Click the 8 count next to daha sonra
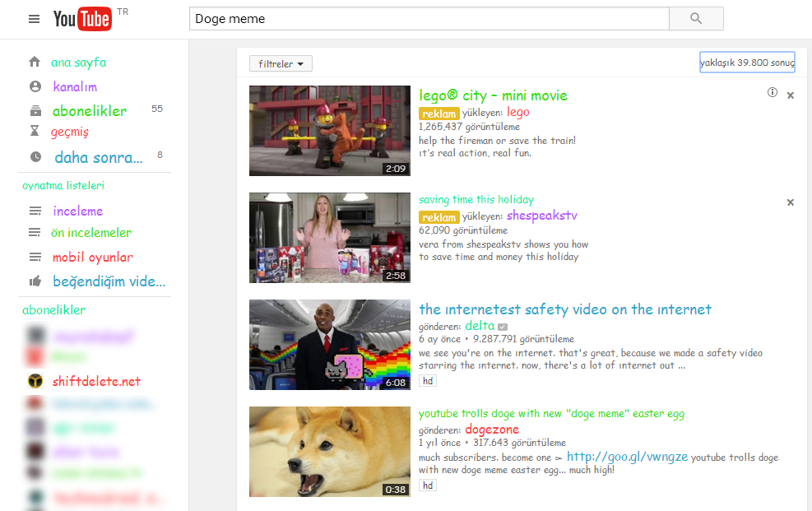This screenshot has height=511, width=812. (160, 155)
